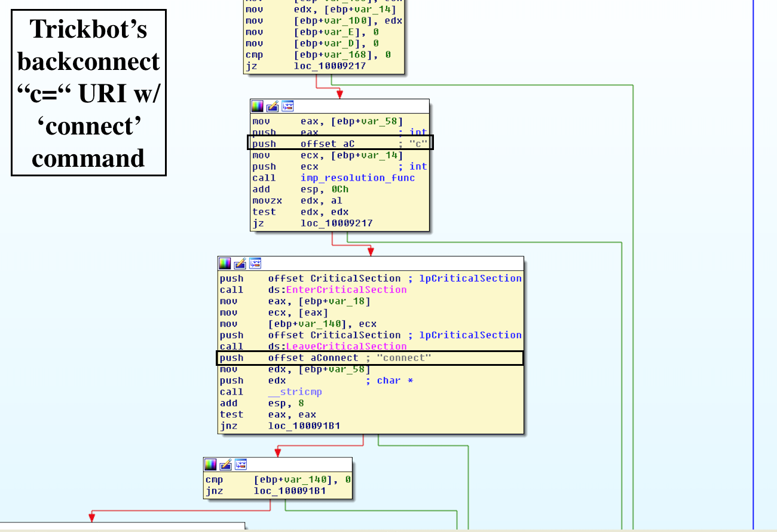Click the "mov [ebp+var_1D0], edx" line
This screenshot has height=532, width=777.
point(324,20)
